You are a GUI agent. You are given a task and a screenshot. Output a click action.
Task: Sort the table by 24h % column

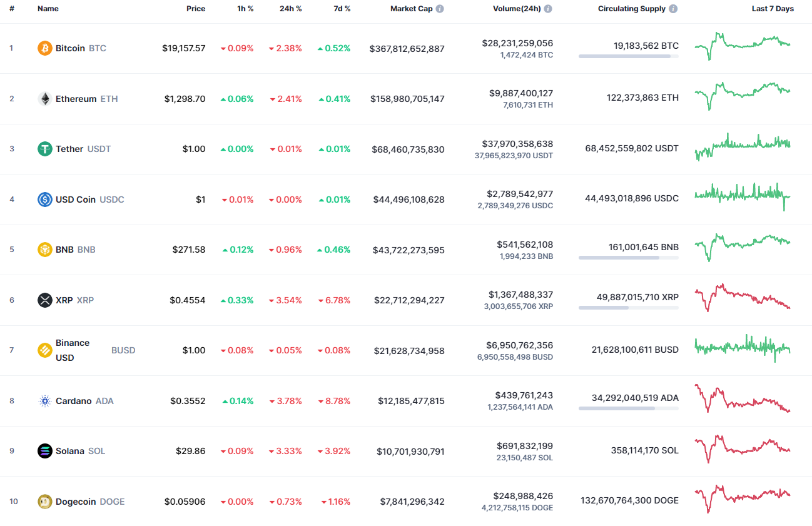pyautogui.click(x=290, y=9)
